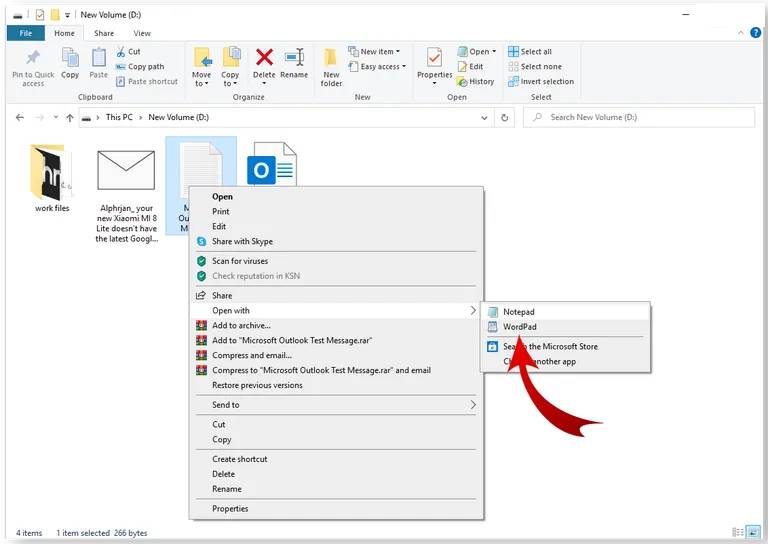Viewport: 768px width, 544px height.
Task: Click Edit in the ribbon Open group
Action: pyautogui.click(x=471, y=67)
